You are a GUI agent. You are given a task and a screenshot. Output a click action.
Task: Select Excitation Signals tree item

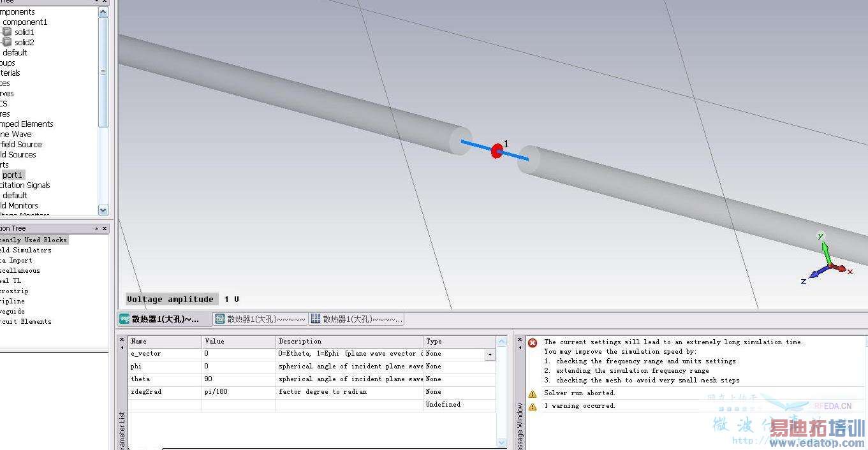(25, 185)
